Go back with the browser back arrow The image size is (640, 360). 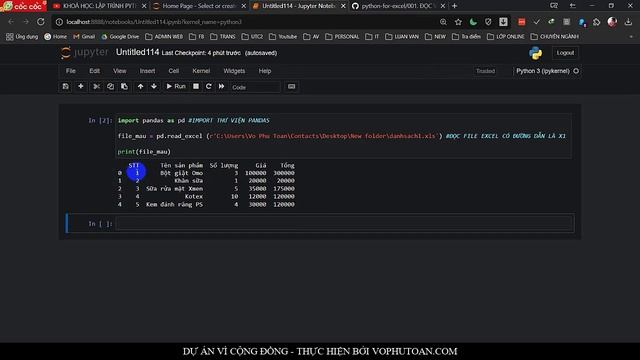pos(11,22)
